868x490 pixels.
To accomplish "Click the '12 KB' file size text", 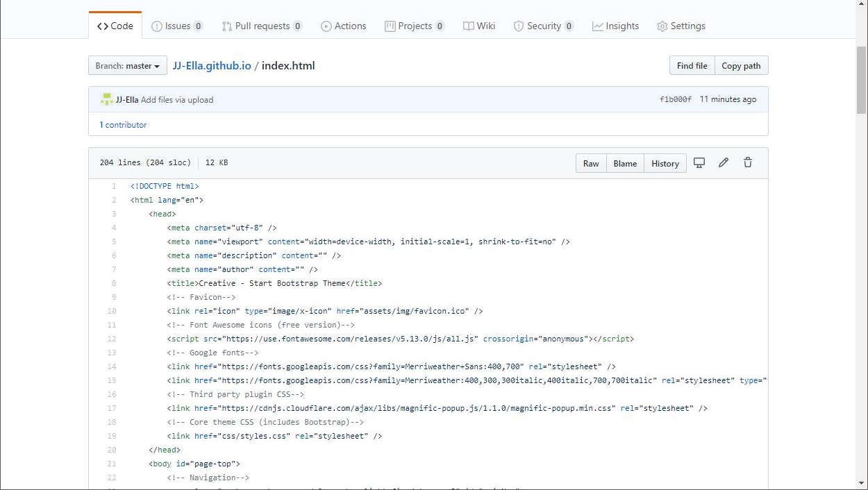I will coord(217,163).
